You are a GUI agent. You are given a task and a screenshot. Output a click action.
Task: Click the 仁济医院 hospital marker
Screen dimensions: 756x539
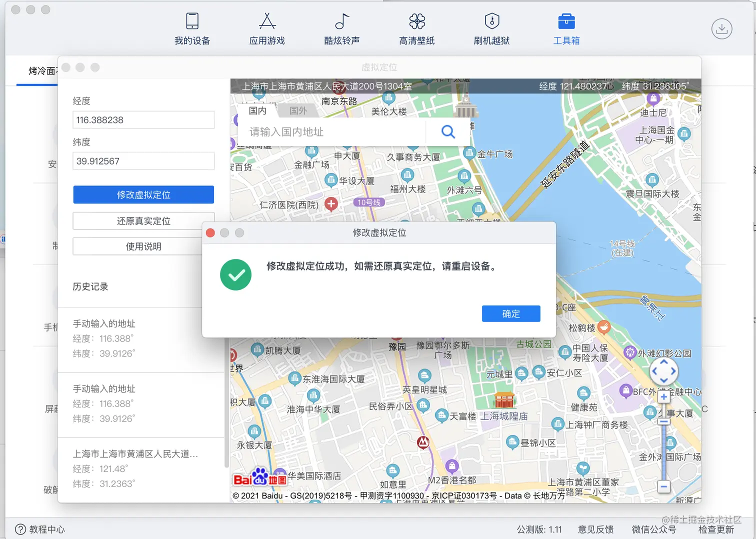click(x=331, y=203)
